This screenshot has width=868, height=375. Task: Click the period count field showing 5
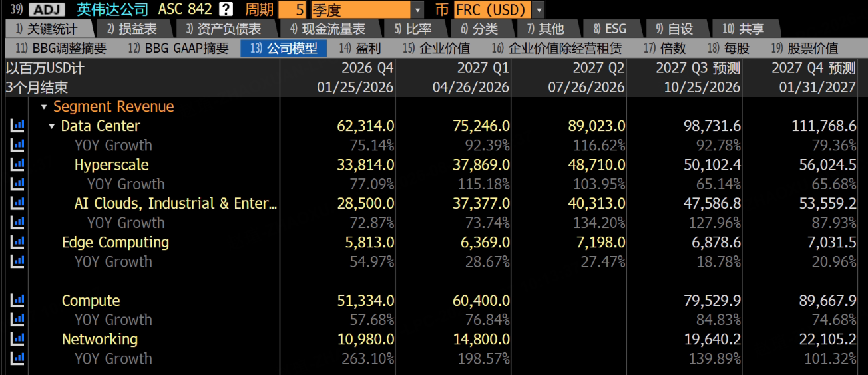point(293,9)
